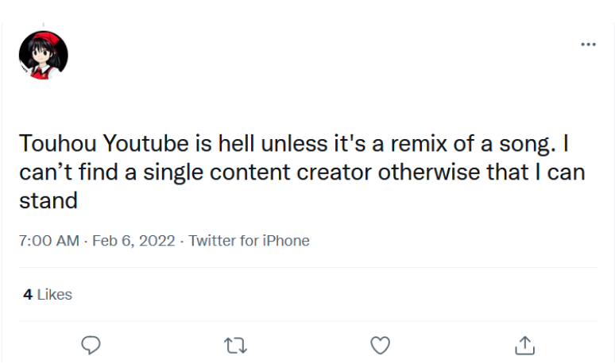Open the three-dot more options menu
615x364 pixels.
[588, 45]
